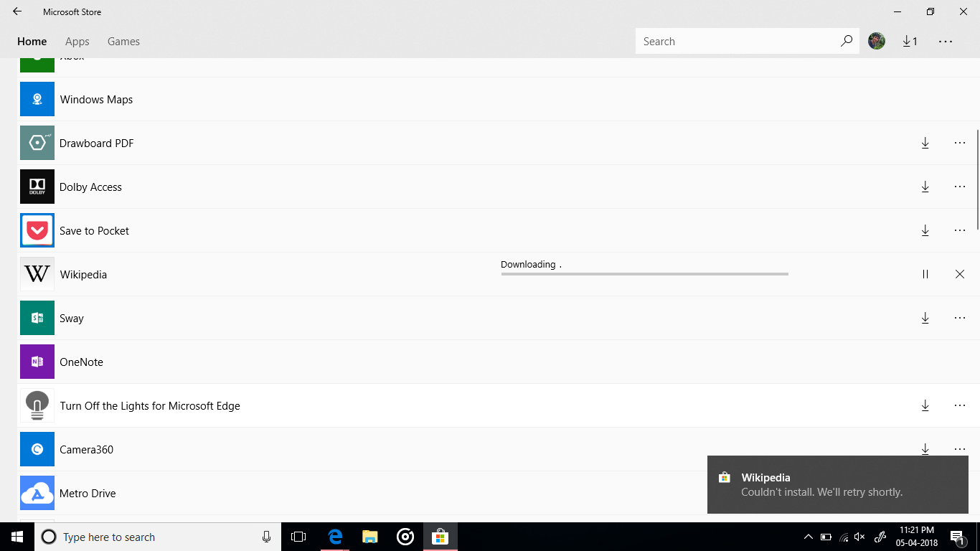
Task: Switch to the Apps tab
Action: pos(77,42)
